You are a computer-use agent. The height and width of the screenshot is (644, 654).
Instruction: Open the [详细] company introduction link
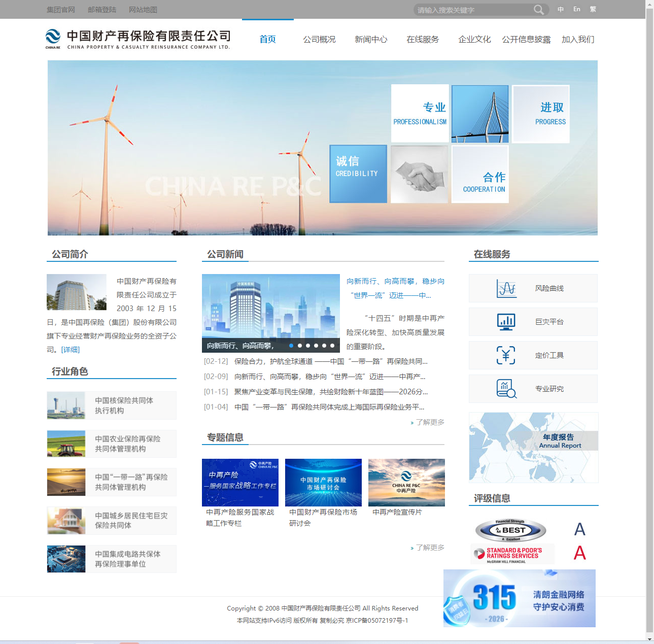(69, 349)
